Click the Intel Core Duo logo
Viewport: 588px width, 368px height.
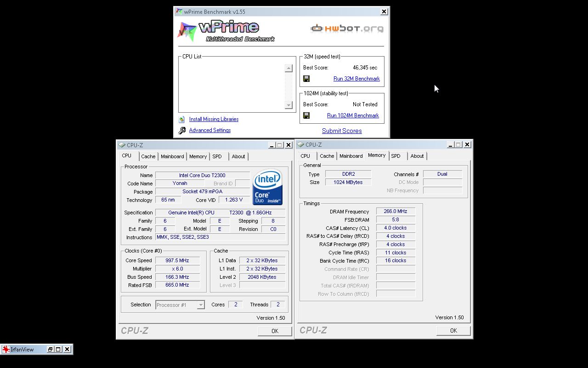267,188
